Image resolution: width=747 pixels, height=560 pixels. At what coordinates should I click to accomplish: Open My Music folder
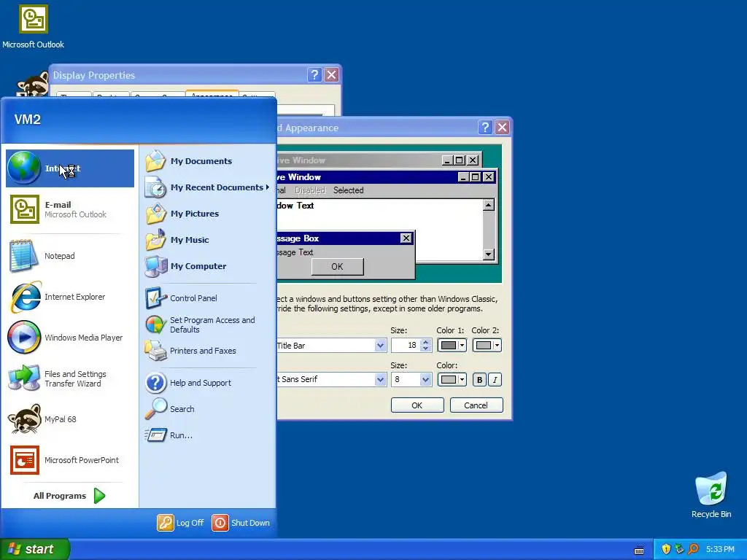207,239
